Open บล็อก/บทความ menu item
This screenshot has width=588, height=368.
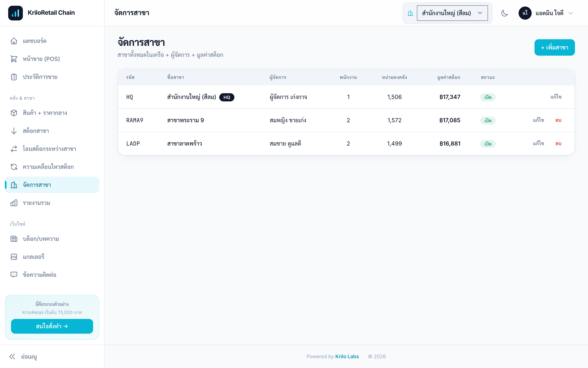pos(52,239)
